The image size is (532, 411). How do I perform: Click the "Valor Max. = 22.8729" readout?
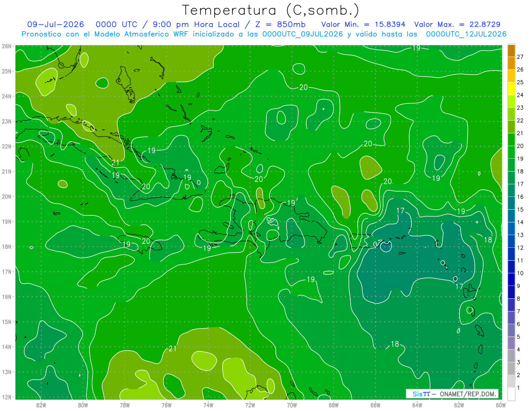point(458,24)
